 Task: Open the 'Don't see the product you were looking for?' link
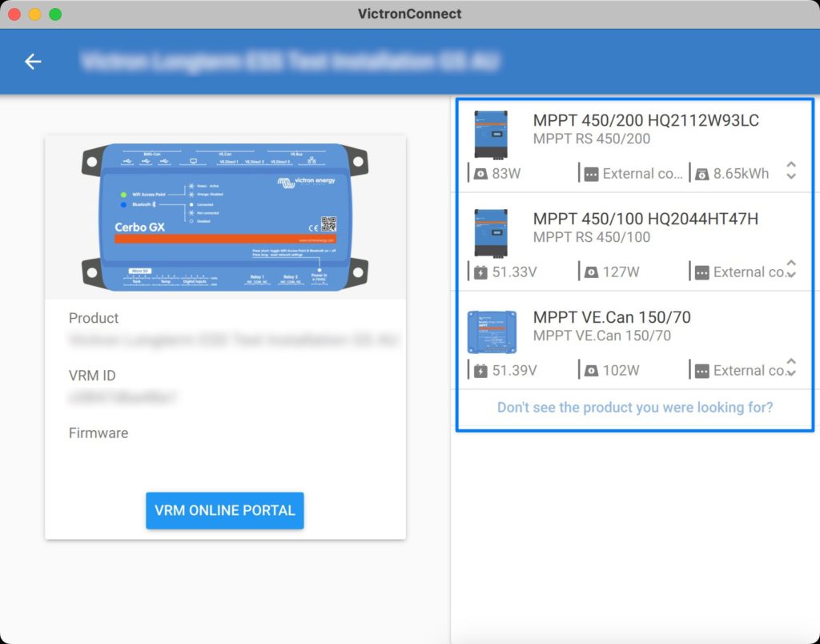pos(635,407)
